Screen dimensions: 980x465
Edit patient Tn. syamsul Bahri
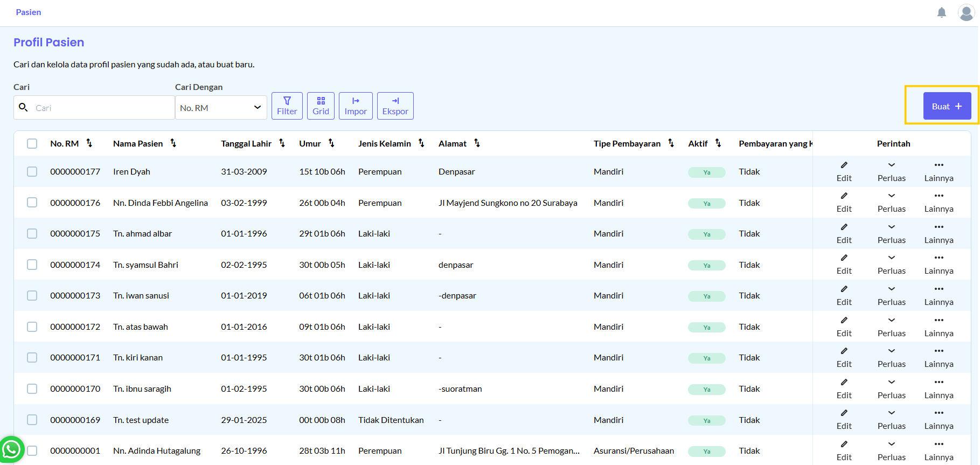pos(844,265)
